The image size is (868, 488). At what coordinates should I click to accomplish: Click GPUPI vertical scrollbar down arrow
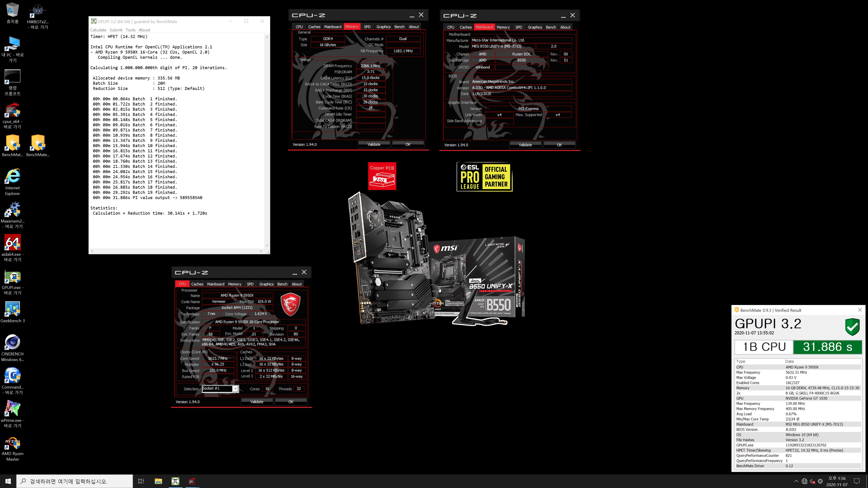[267, 246]
